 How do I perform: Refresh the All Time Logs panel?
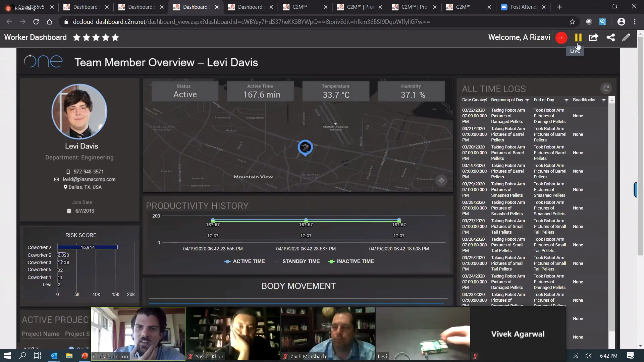click(606, 88)
